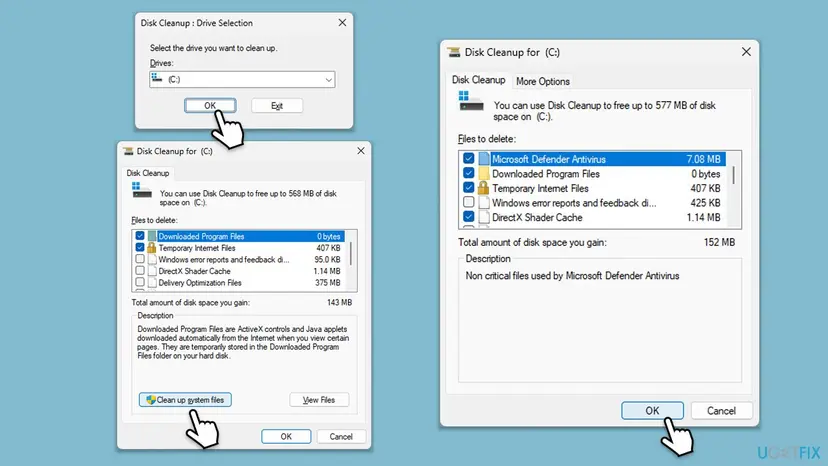Select 375 MB value of Delivery Optimization Files
Viewport: 828px width, 466px height.
click(327, 283)
